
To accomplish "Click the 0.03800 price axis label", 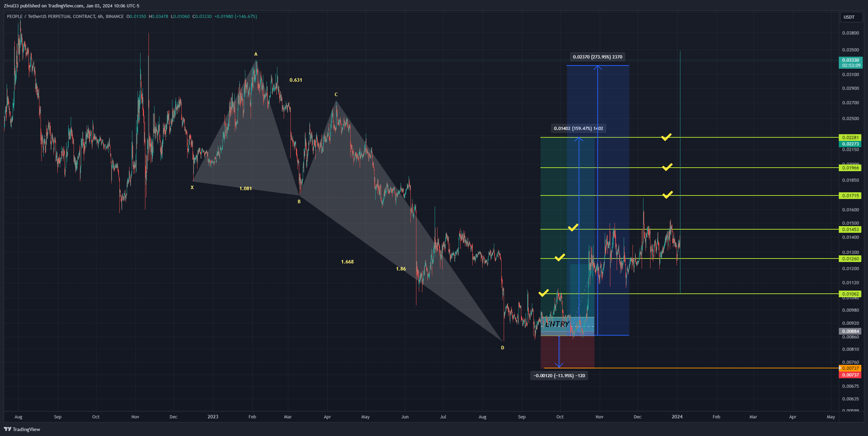I will tap(850, 33).
